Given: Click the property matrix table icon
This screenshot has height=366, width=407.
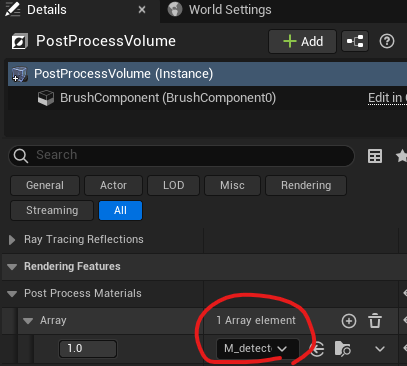Looking at the screenshot, I should (x=375, y=156).
